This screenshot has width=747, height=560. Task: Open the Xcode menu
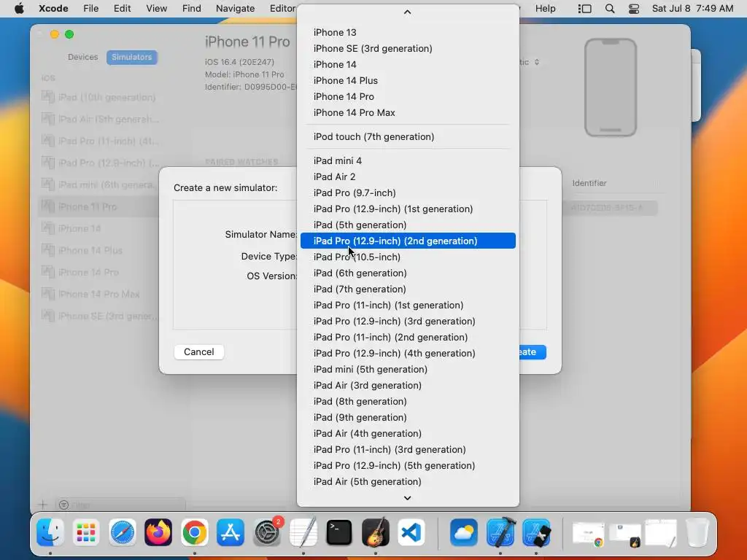coord(53,9)
